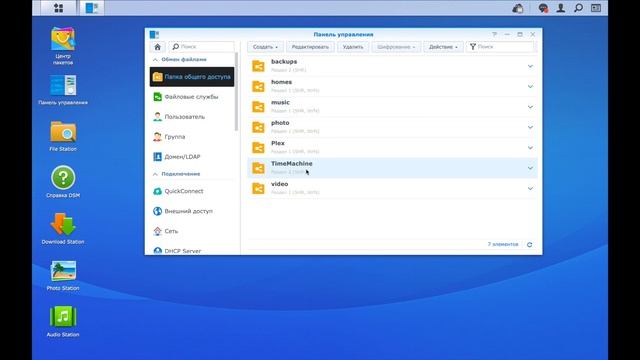Expand details of backups folder

click(530, 66)
